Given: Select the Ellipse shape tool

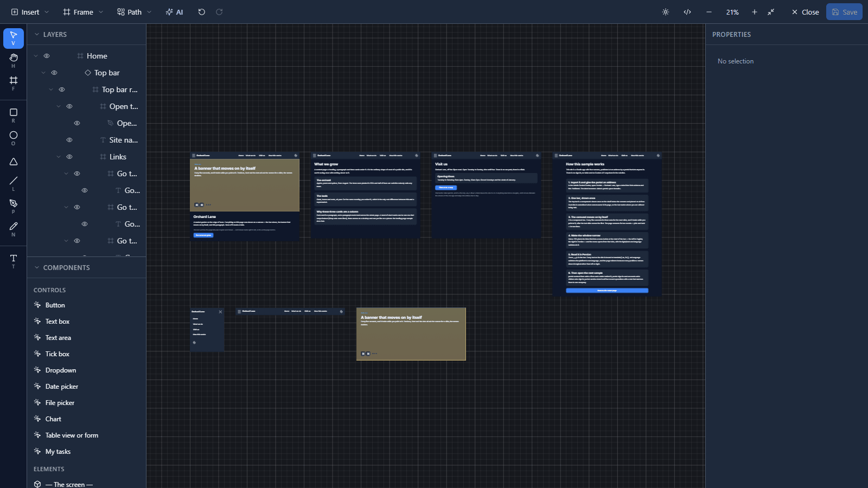Looking at the screenshot, I should (14, 138).
